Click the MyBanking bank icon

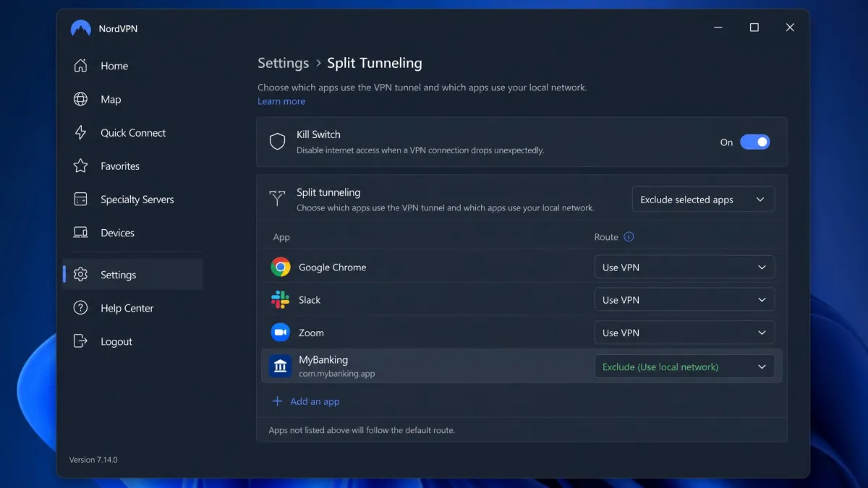(281, 366)
